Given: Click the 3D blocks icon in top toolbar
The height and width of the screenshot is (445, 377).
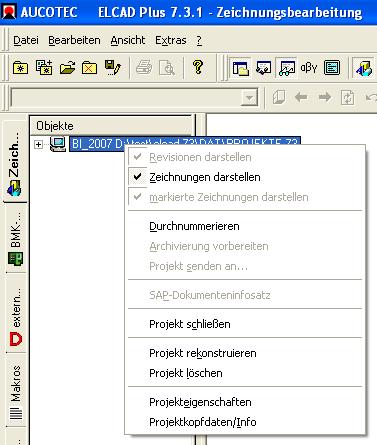Looking at the screenshot, I should [x=364, y=68].
